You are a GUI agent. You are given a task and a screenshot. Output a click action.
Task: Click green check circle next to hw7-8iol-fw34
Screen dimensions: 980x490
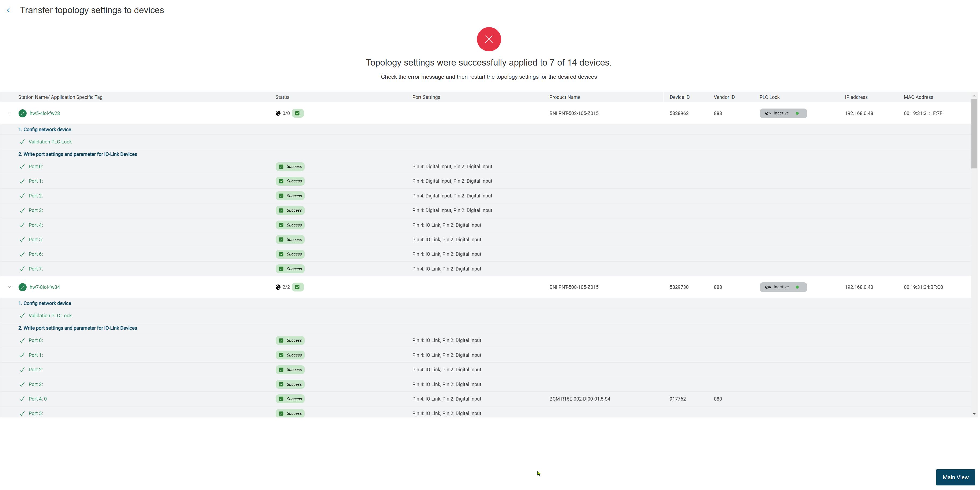23,287
